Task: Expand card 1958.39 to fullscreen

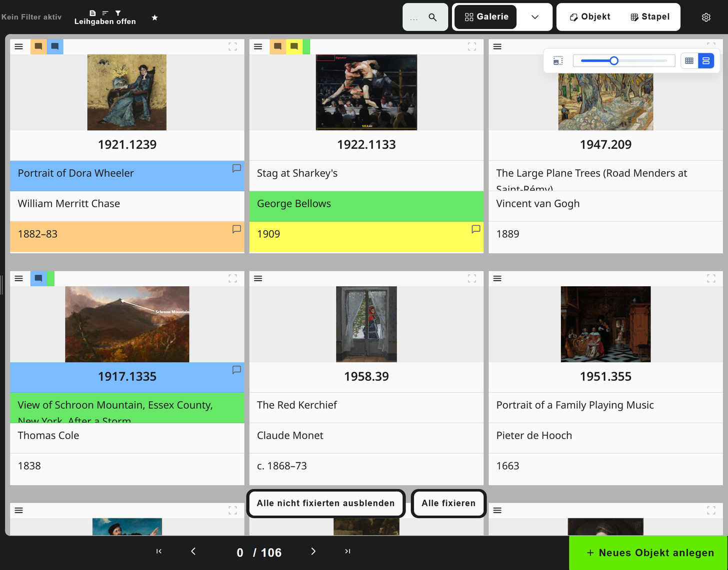Action: click(472, 278)
